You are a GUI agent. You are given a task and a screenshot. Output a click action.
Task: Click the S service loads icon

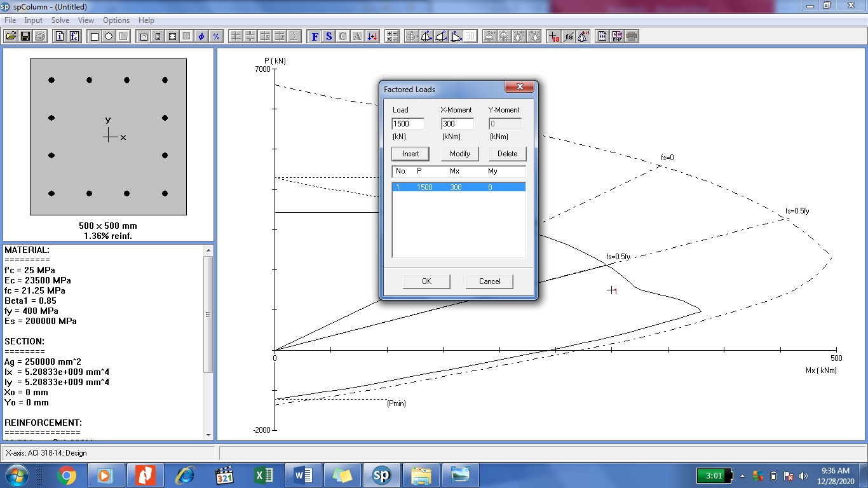tap(329, 36)
